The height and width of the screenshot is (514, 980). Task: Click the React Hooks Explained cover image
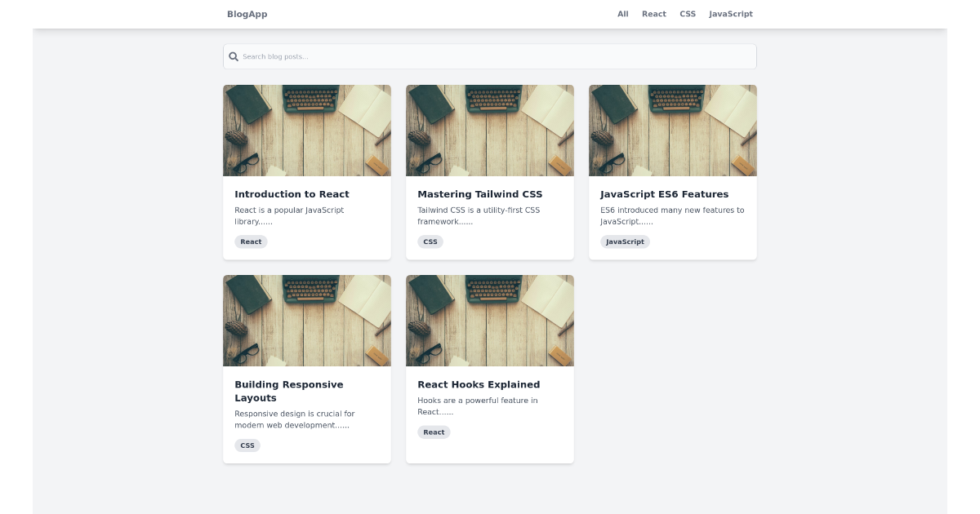[490, 320]
